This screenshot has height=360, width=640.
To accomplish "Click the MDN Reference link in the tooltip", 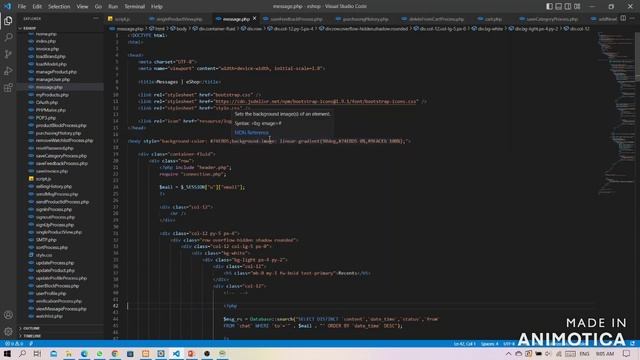I will [251, 133].
